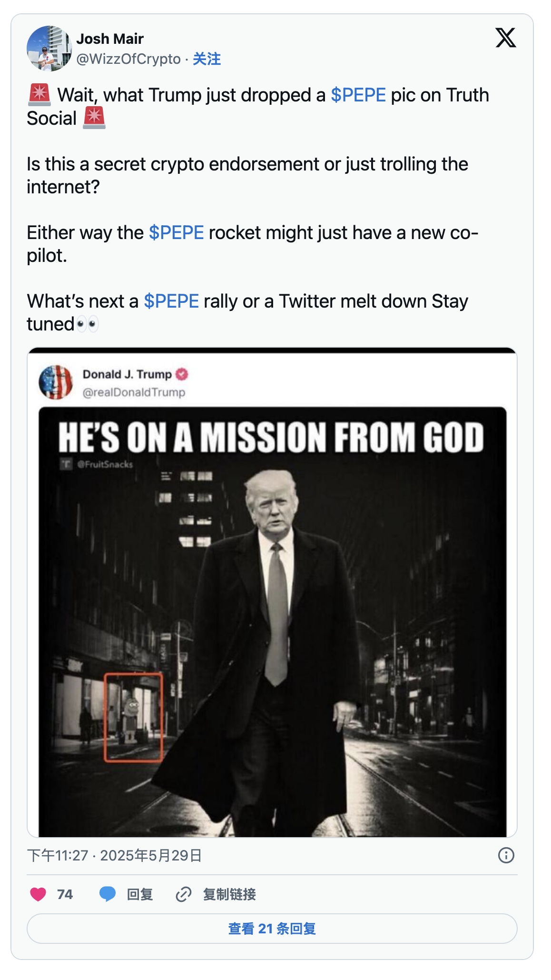Image resolution: width=551 pixels, height=980 pixels.
Task: Open the $PEPE cashtag before "rocket"
Action: pyautogui.click(x=176, y=233)
